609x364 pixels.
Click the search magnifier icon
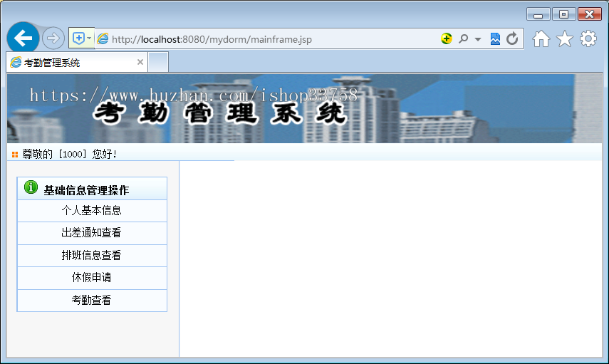coord(463,38)
